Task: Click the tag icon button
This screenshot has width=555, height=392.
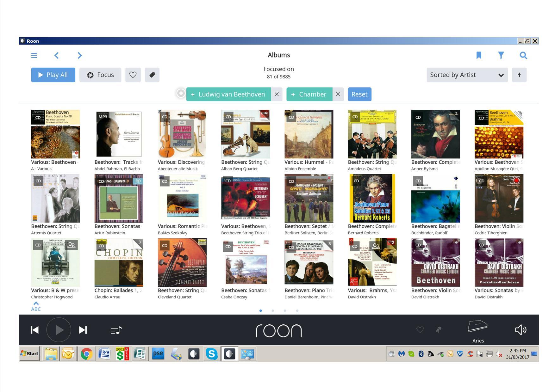Action: click(x=152, y=75)
